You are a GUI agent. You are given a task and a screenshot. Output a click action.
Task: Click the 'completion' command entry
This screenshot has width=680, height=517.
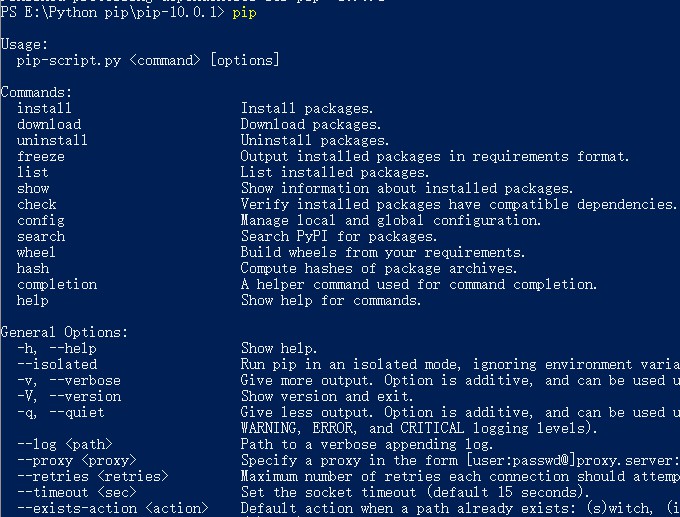57,284
